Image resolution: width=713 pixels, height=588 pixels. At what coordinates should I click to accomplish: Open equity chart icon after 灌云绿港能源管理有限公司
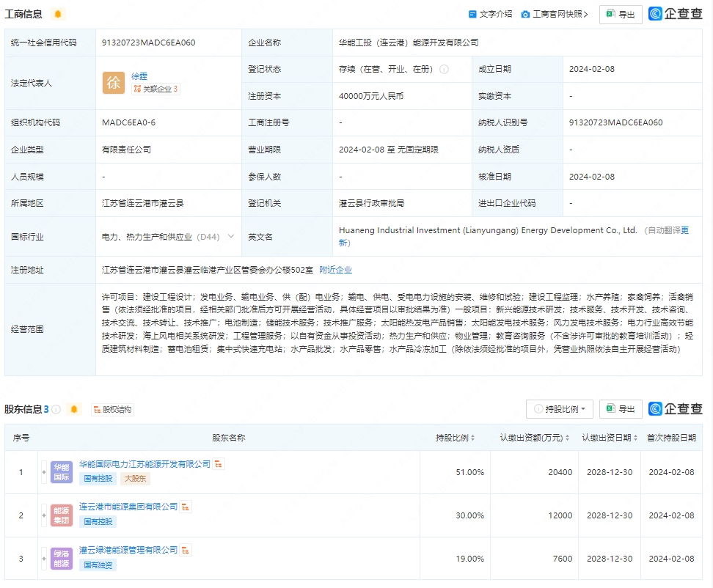pyautogui.click(x=186, y=549)
